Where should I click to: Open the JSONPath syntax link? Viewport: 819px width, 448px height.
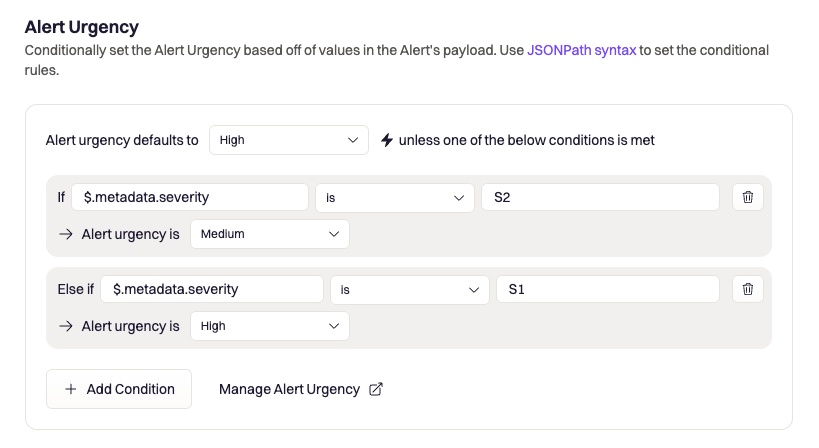(x=581, y=49)
